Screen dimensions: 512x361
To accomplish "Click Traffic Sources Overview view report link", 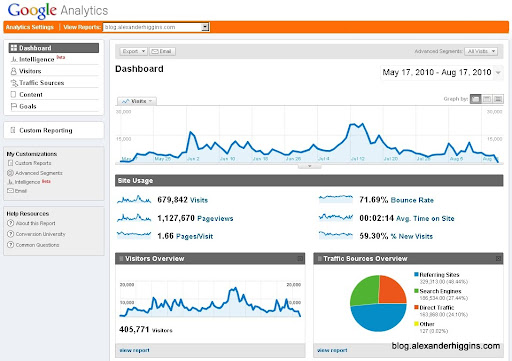I will (x=332, y=350).
